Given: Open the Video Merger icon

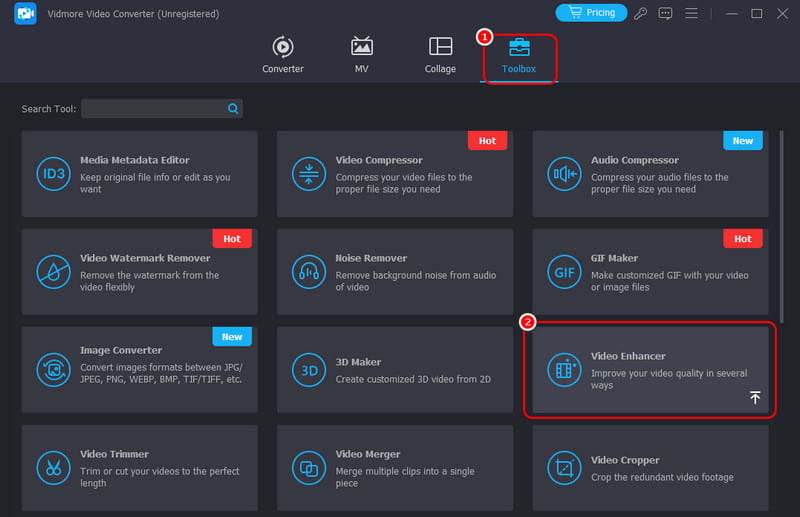Looking at the screenshot, I should [x=307, y=467].
